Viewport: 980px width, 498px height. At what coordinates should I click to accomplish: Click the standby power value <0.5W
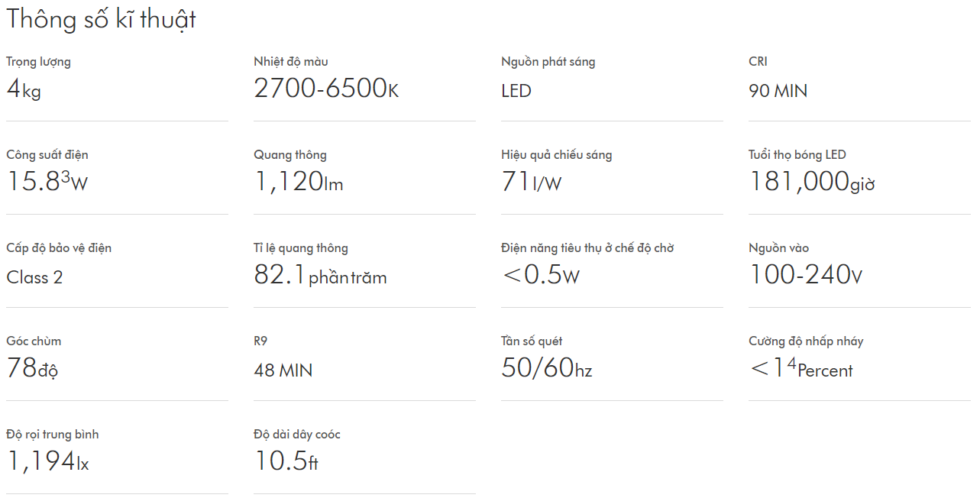tap(541, 276)
